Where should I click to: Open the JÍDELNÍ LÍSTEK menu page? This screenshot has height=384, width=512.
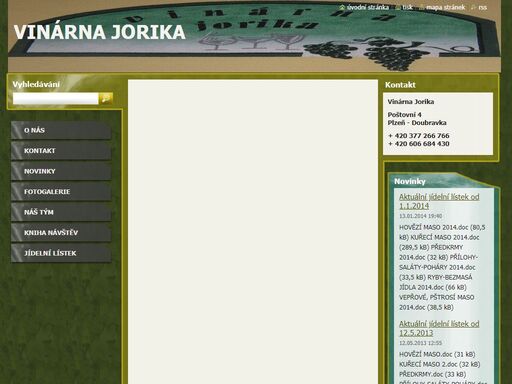(x=61, y=253)
